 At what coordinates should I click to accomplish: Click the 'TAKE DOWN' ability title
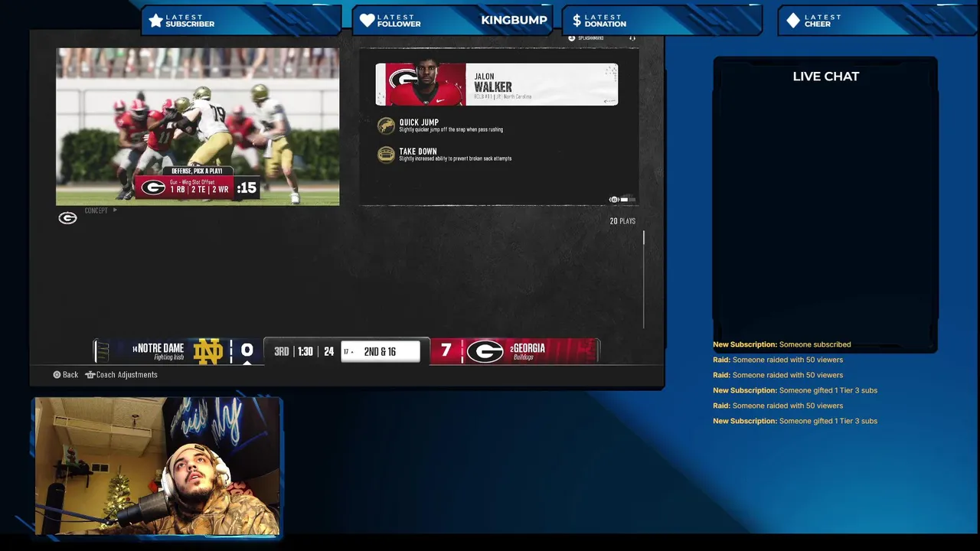click(x=418, y=152)
